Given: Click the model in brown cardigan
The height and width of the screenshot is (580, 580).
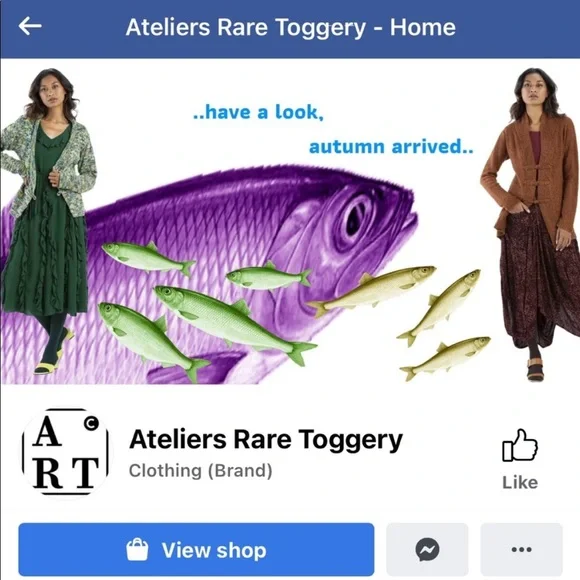Looking at the screenshot, I should click(531, 222).
